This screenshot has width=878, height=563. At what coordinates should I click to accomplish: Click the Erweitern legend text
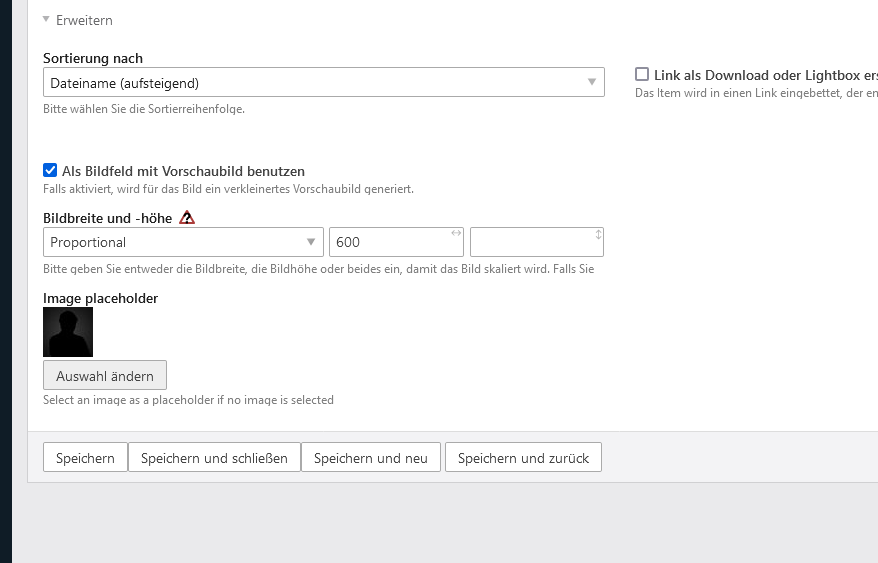pyautogui.click(x=84, y=20)
